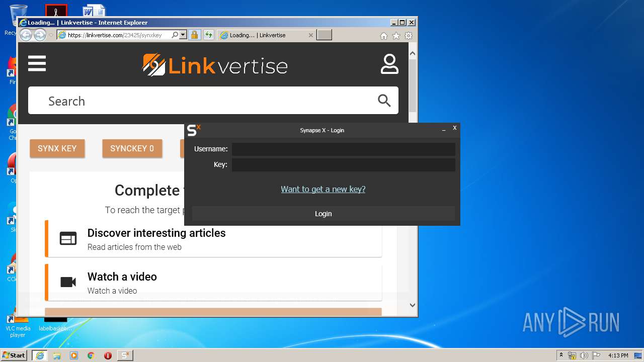Click the refresh/compatibility icon in IE
The image size is (644, 362).
coord(208,35)
